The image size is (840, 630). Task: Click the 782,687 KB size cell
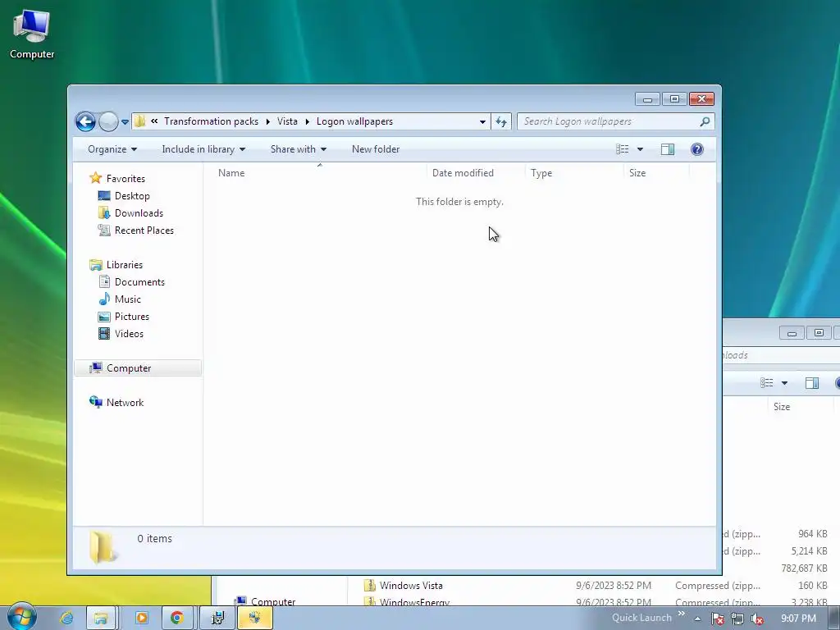(x=804, y=568)
